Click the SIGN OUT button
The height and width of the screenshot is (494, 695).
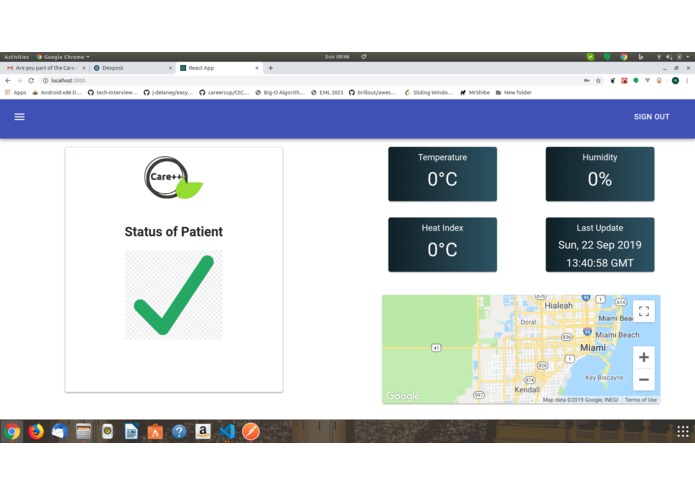tap(651, 117)
